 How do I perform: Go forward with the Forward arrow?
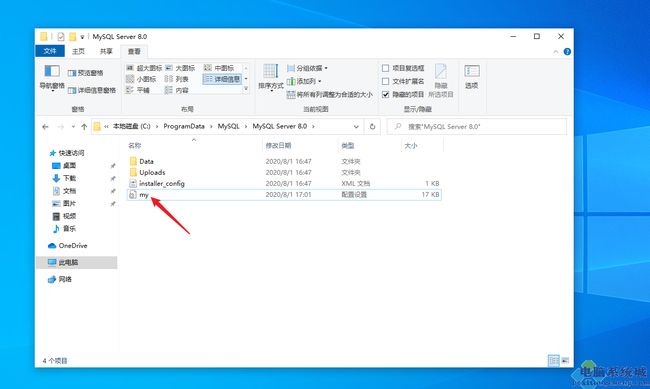(x=61, y=127)
